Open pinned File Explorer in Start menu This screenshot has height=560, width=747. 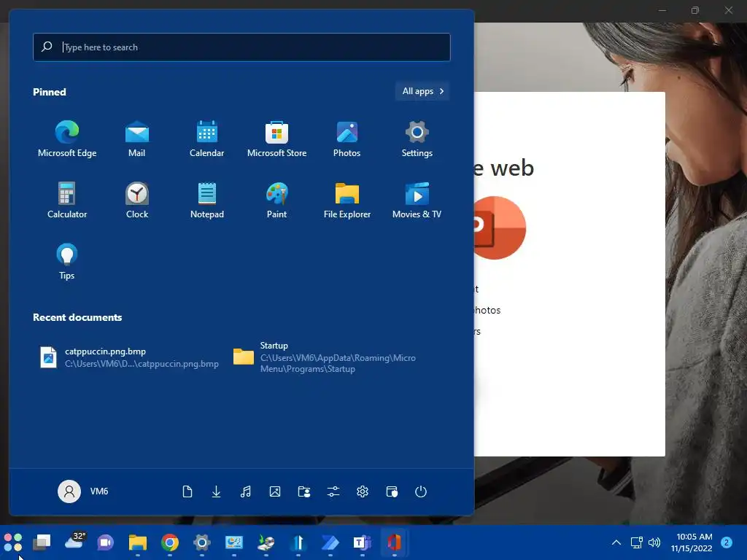tap(347, 200)
